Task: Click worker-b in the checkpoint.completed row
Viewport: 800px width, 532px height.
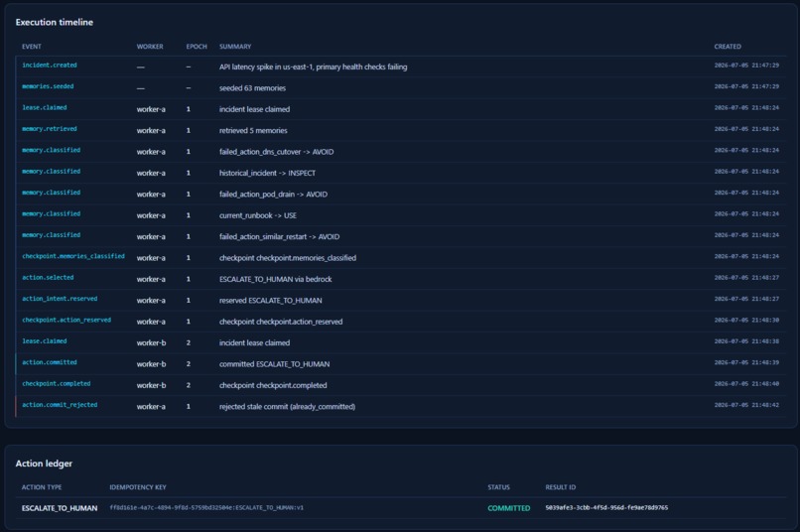Action: pyautogui.click(x=151, y=386)
